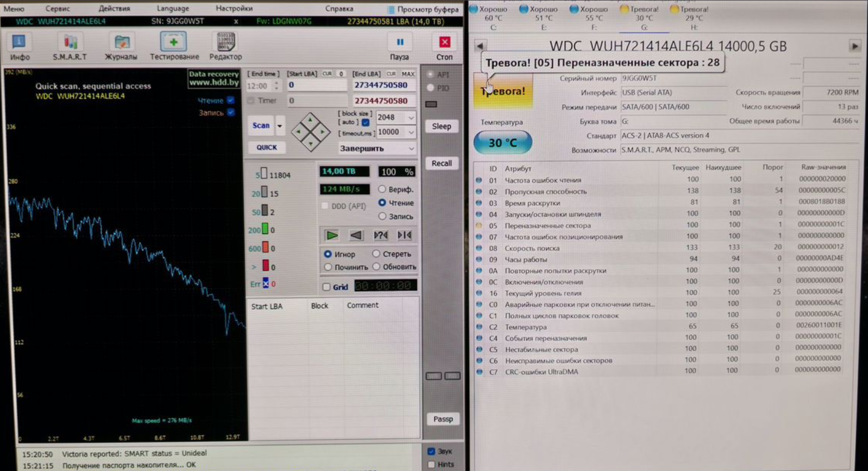868x471 pixels.
Task: Switch to disk H: tab at 29 °C
Action: pos(693,18)
